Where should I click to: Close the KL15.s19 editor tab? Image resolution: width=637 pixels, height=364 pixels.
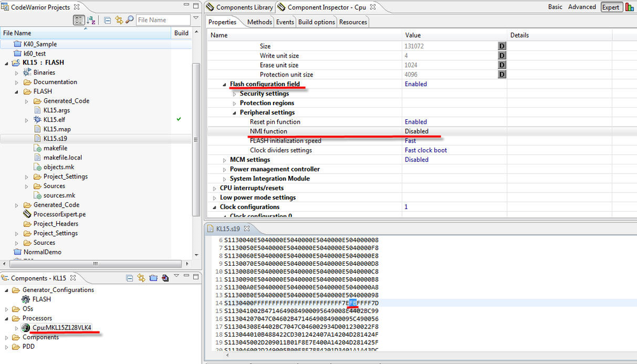(x=247, y=228)
